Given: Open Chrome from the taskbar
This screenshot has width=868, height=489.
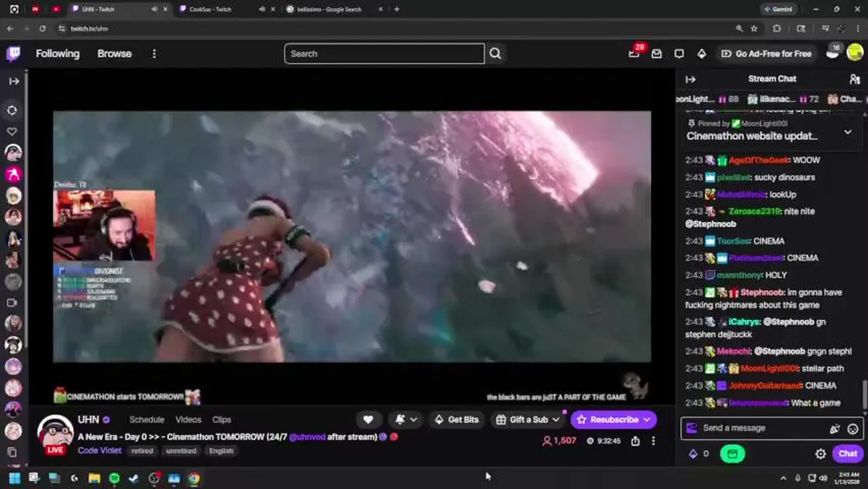Looking at the screenshot, I should pyautogui.click(x=194, y=478).
